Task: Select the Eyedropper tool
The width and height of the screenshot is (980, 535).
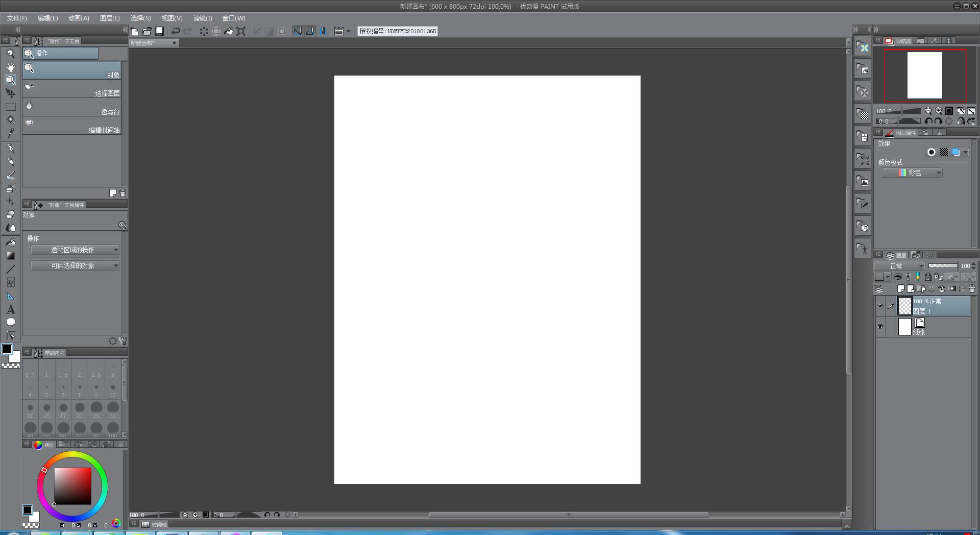Action: 10,133
